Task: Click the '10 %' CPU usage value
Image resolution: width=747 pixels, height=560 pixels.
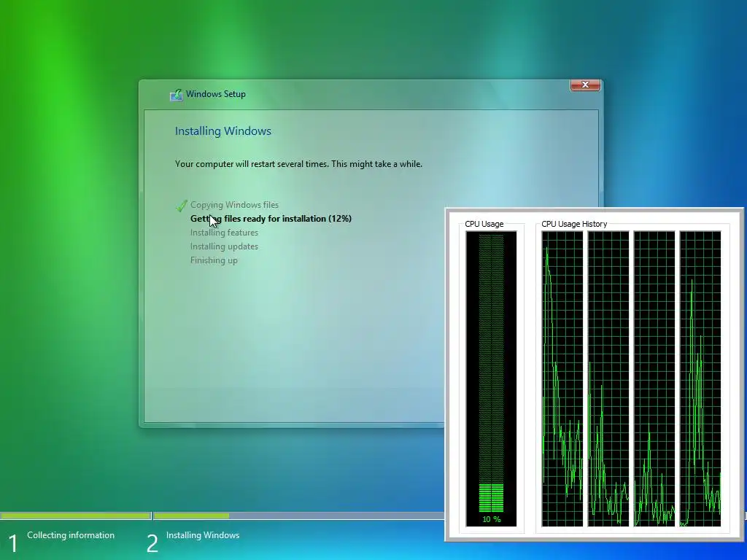Action: 491,519
